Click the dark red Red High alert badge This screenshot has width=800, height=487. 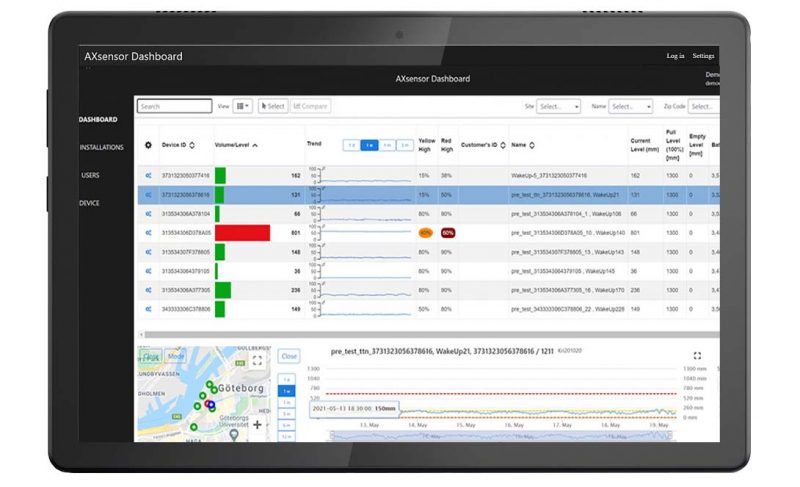pyautogui.click(x=447, y=233)
